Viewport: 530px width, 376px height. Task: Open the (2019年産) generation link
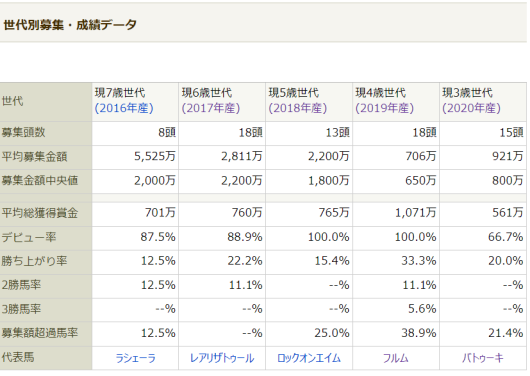click(x=385, y=108)
